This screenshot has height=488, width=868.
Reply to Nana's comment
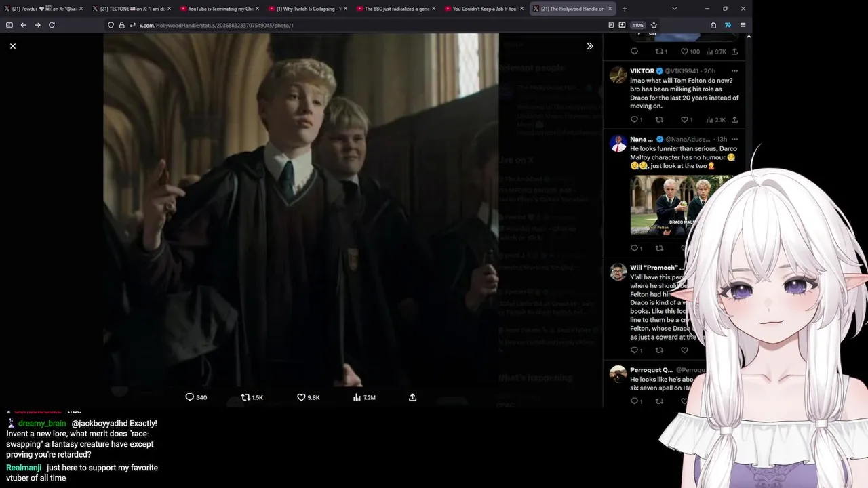[x=635, y=249]
